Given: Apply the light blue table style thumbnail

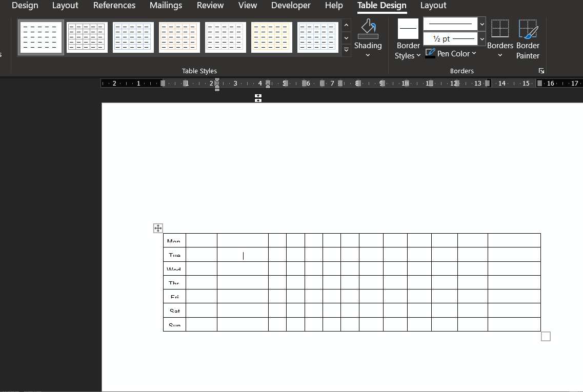Looking at the screenshot, I should 317,37.
